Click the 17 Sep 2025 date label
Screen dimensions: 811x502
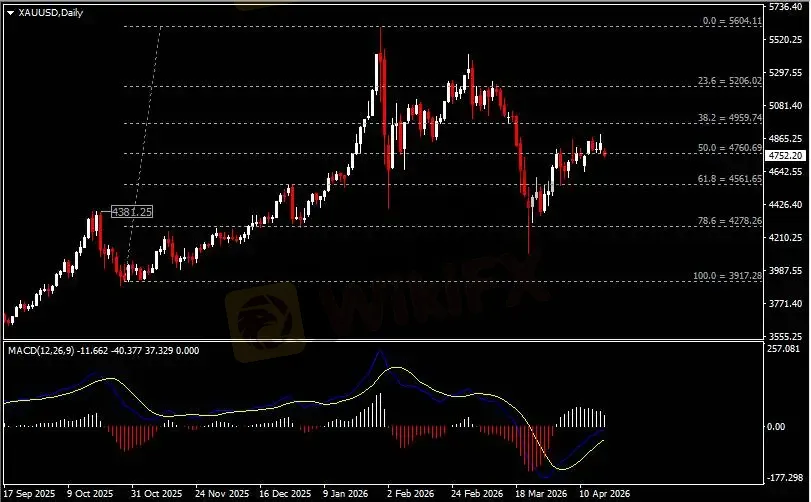(x=29, y=494)
